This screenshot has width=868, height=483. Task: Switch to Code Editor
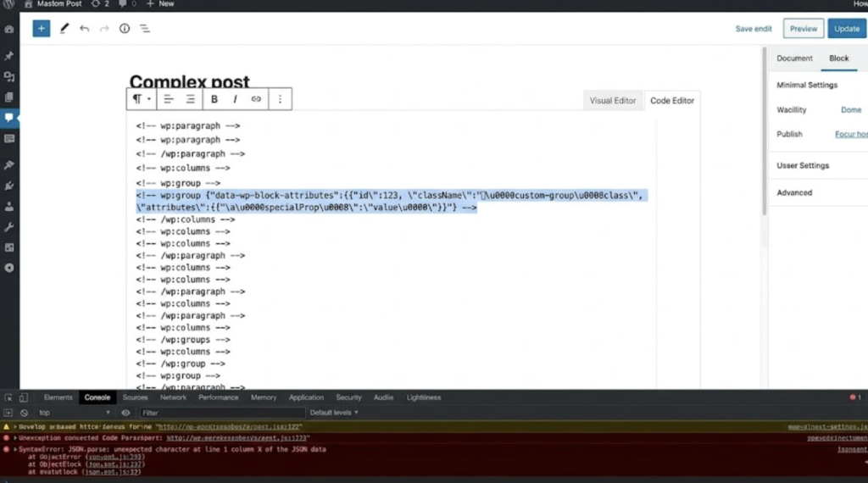coord(672,101)
